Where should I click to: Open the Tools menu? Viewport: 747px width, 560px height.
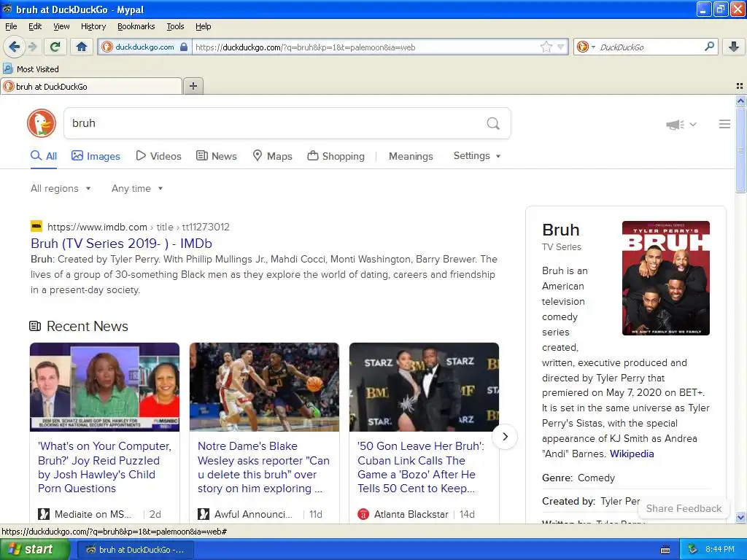[175, 26]
